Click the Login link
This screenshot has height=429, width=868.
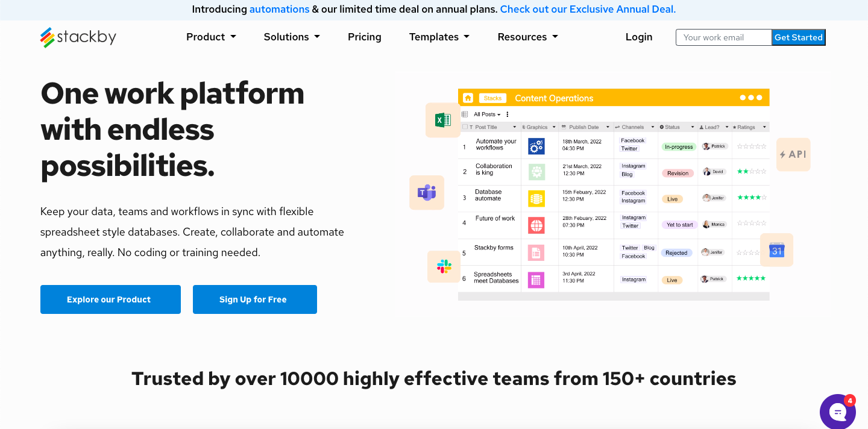click(x=639, y=37)
